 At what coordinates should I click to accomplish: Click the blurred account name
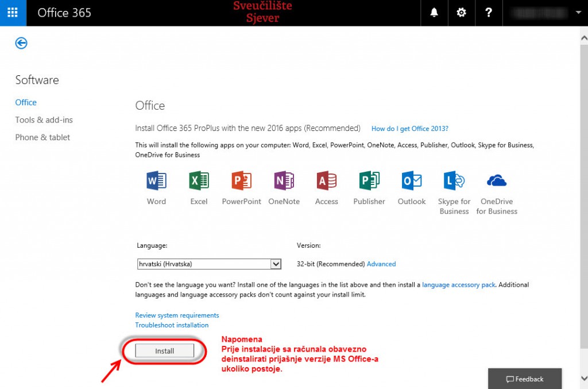pyautogui.click(x=540, y=13)
